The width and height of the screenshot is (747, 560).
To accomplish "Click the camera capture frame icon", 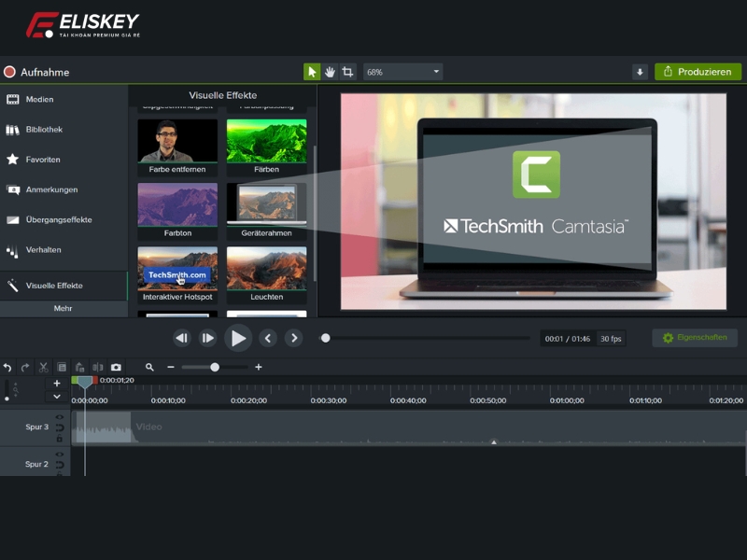I will (x=116, y=367).
